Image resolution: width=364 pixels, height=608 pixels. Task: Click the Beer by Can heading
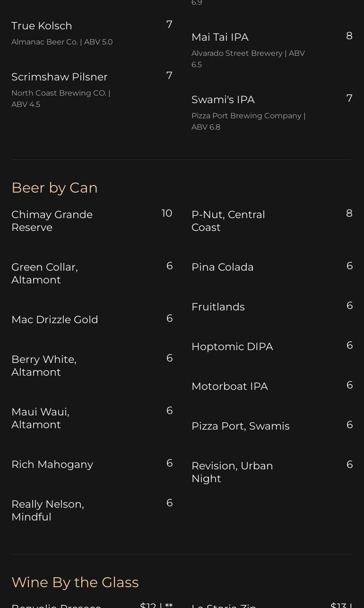pos(54,188)
